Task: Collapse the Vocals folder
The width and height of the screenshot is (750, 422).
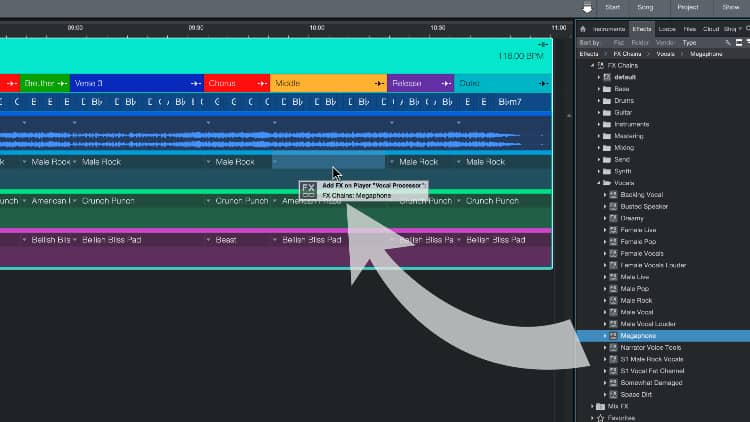Action: (599, 183)
